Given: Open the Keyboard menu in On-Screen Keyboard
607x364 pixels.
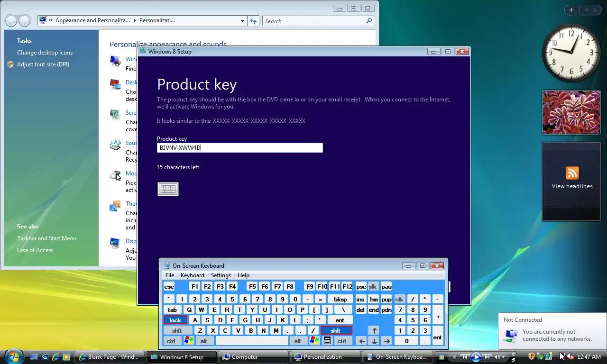Looking at the screenshot, I should [x=193, y=275].
